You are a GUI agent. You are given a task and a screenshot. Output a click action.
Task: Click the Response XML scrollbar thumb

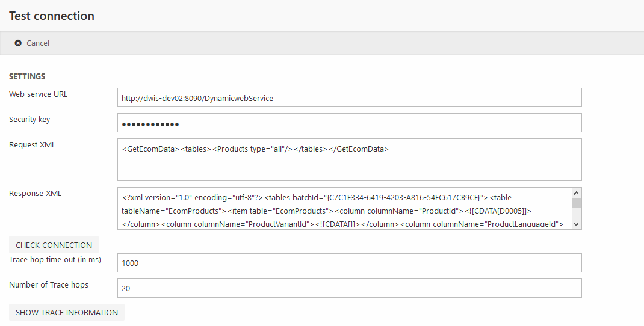(x=577, y=203)
